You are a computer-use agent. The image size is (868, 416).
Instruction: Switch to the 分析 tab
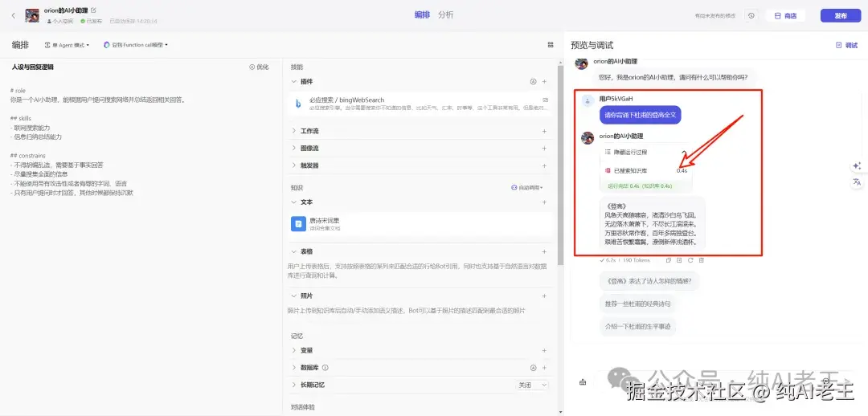(445, 15)
